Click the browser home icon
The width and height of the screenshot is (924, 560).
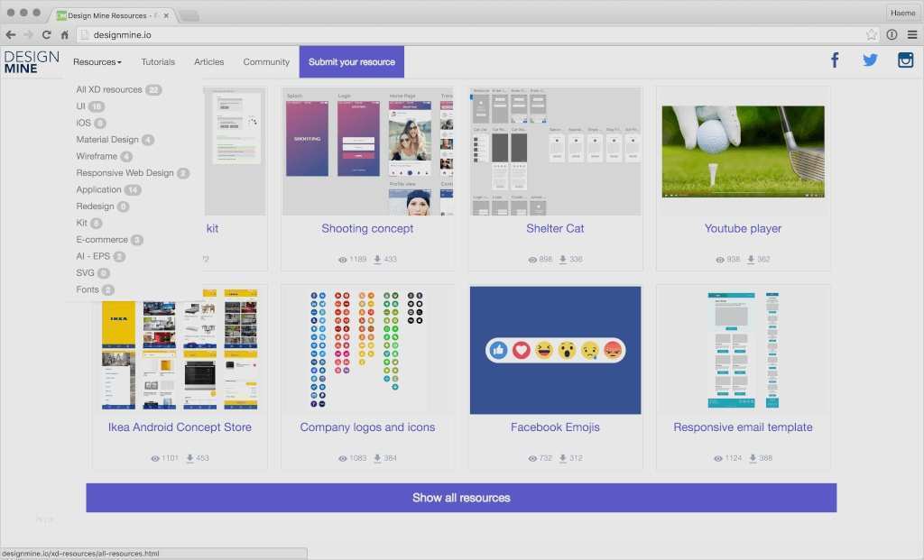(x=65, y=35)
